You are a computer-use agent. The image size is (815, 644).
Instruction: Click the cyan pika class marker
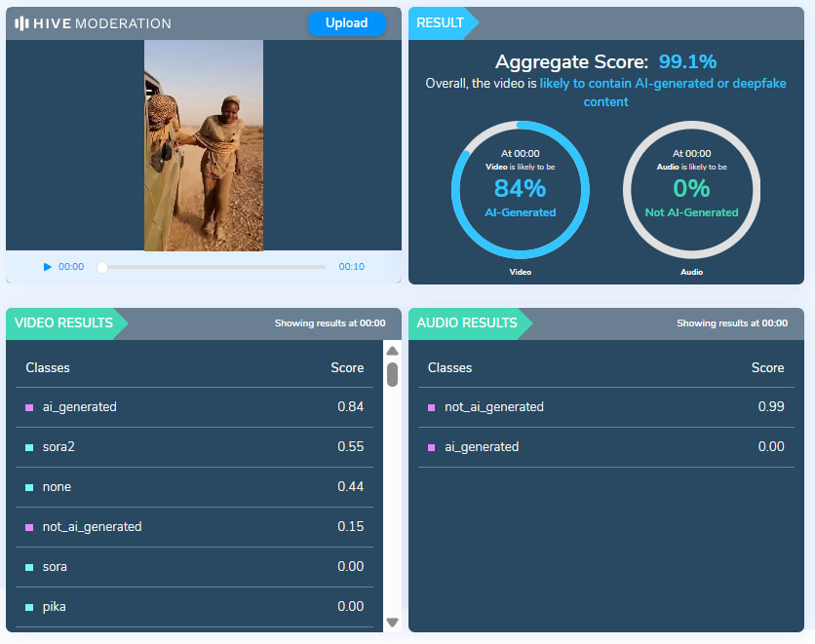(29, 607)
